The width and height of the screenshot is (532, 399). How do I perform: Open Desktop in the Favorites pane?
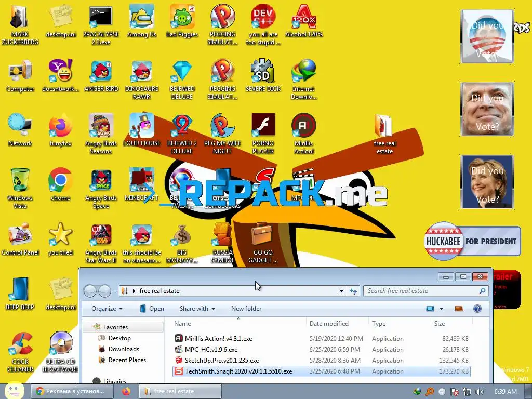pos(119,338)
